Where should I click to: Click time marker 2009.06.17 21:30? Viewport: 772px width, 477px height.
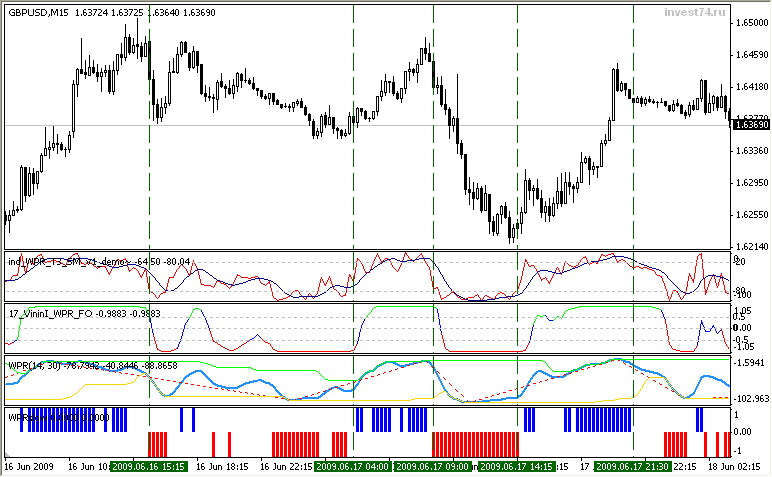click(634, 467)
